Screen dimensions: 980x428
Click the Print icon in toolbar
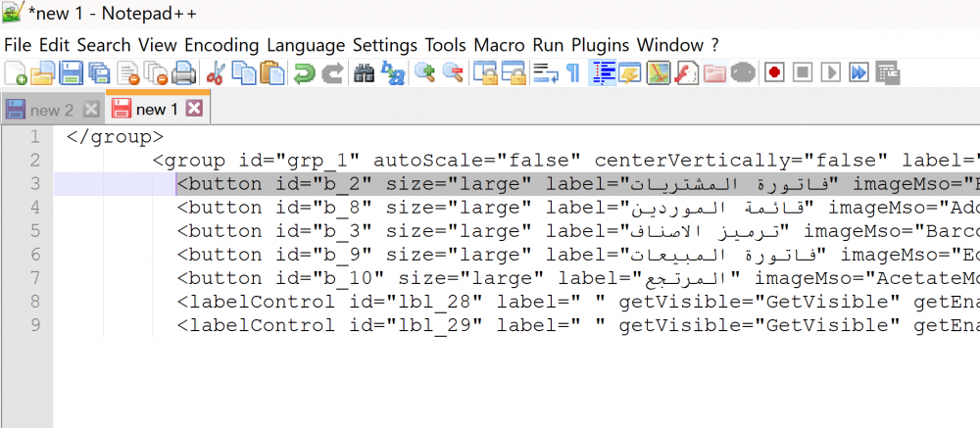(183, 72)
